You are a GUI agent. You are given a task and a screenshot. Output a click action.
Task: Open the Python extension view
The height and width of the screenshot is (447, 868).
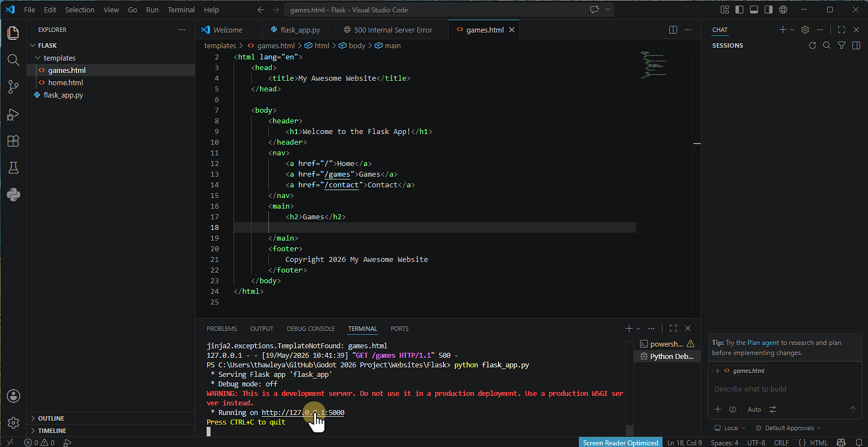[x=13, y=195]
